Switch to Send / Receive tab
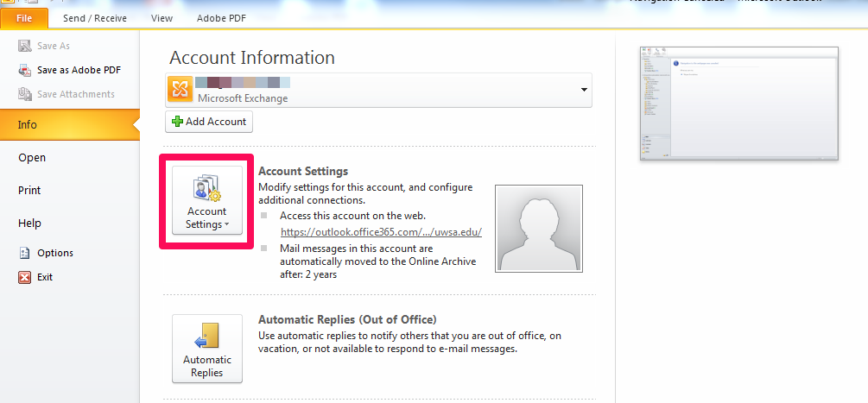Viewport: 868px width, 403px height. tap(95, 18)
